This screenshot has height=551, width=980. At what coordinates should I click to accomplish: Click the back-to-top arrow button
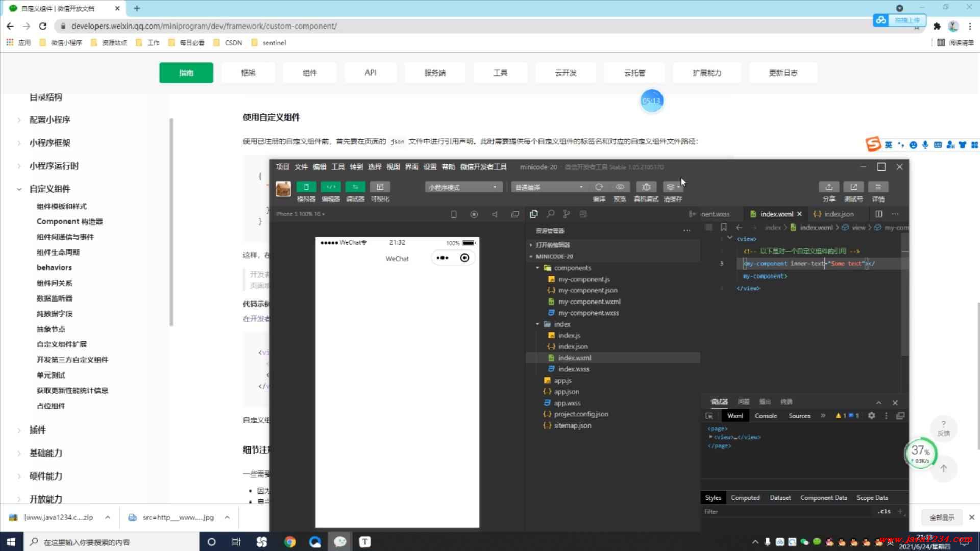[x=943, y=469]
